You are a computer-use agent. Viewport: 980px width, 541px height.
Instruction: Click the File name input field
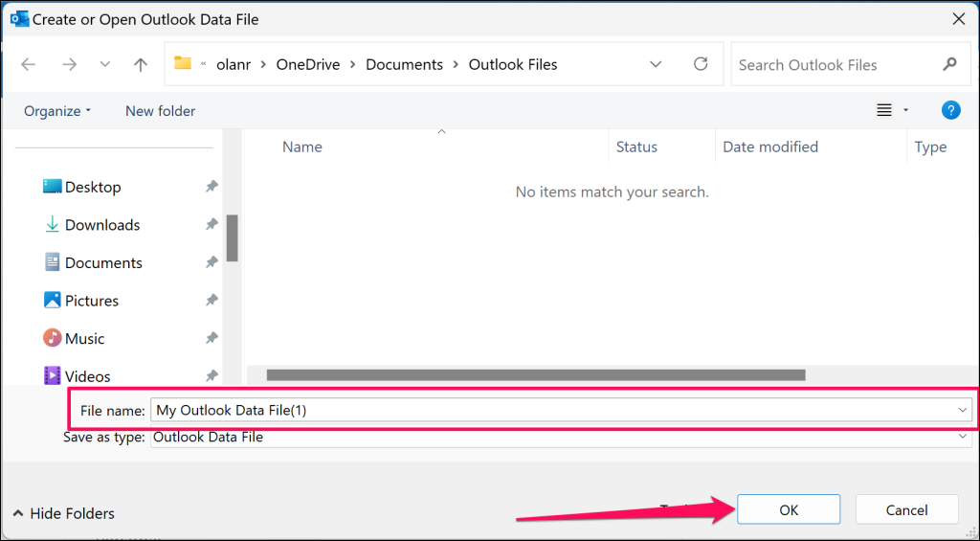555,410
